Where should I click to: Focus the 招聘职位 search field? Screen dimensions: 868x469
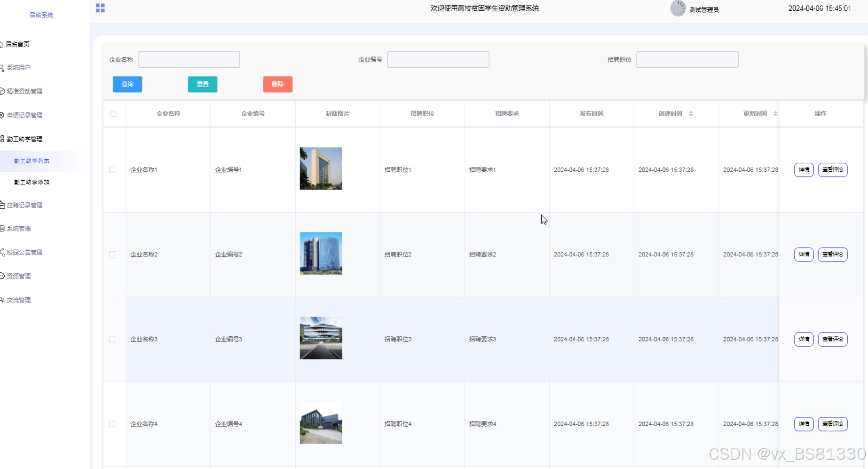coord(687,60)
